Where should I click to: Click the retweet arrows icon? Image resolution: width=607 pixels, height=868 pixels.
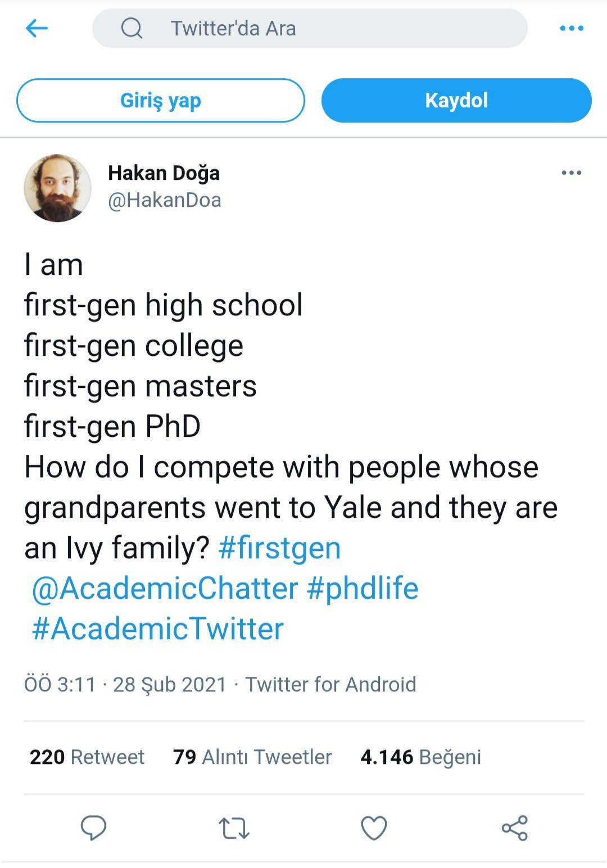click(x=234, y=828)
